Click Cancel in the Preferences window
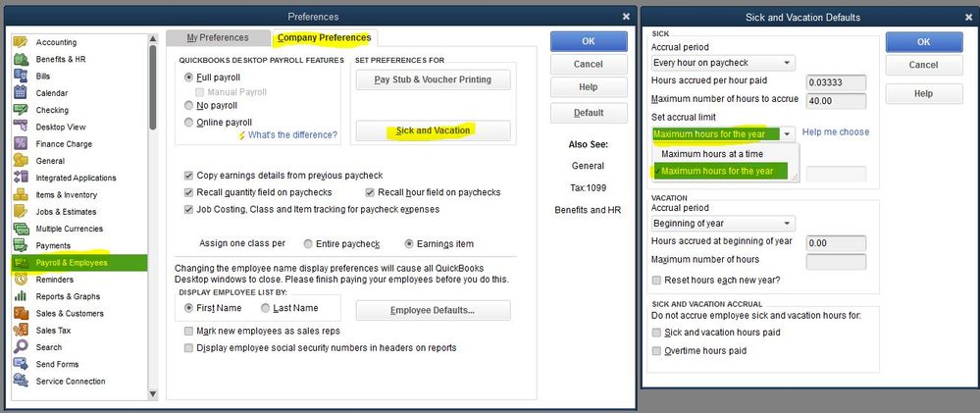This screenshot has width=980, height=413. click(589, 65)
